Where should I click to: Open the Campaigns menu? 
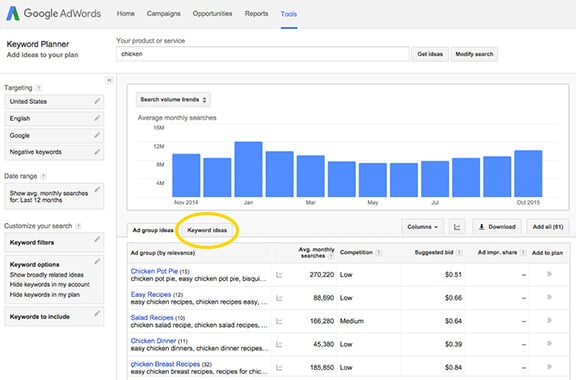click(163, 14)
